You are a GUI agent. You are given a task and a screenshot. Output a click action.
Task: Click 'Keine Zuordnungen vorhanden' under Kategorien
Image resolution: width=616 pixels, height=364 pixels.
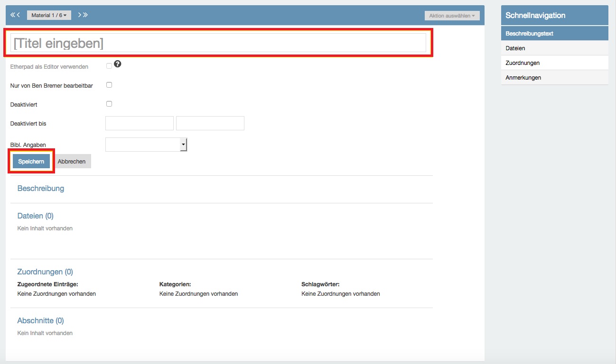pos(198,294)
